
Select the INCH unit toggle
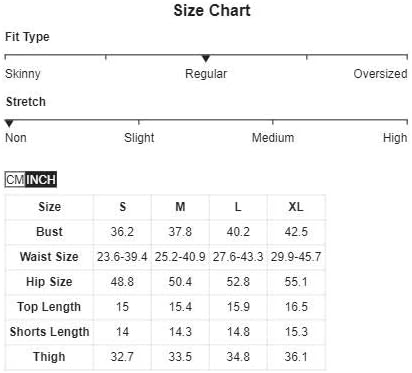(x=41, y=180)
